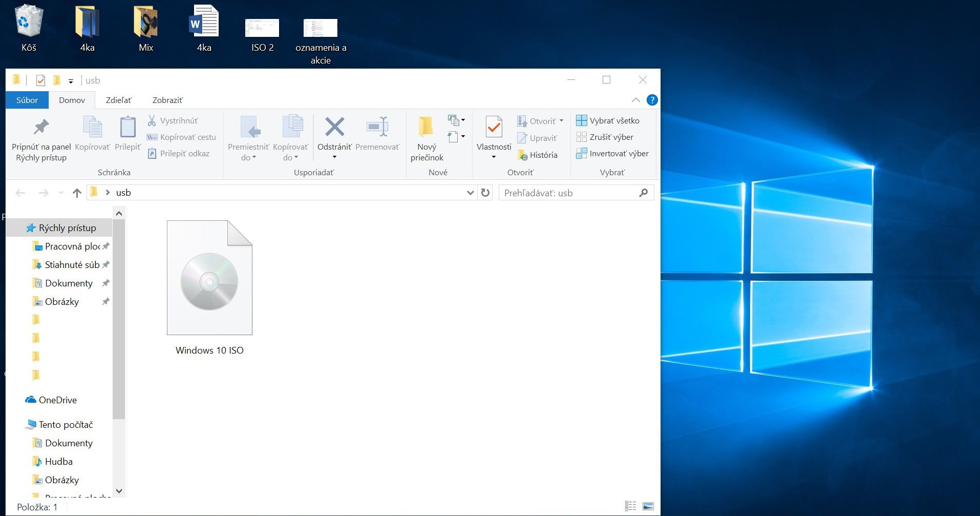Go forward with the right arrow
The width and height of the screenshot is (980, 516).
pos(44,193)
